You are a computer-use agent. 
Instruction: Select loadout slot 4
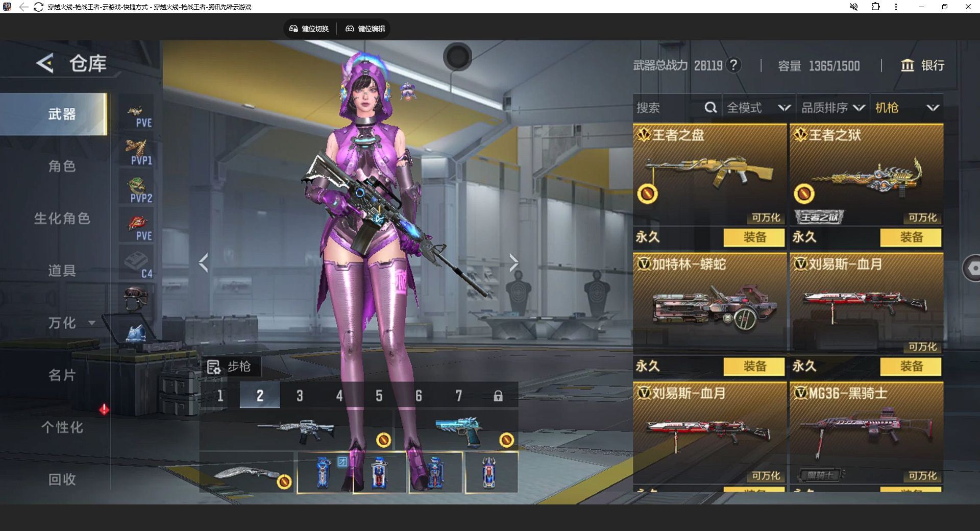click(x=339, y=395)
